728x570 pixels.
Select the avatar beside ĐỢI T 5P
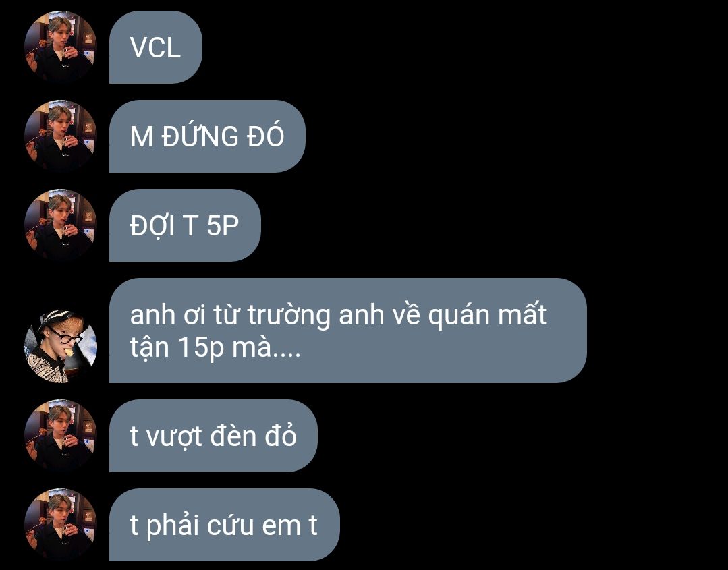pos(60,225)
